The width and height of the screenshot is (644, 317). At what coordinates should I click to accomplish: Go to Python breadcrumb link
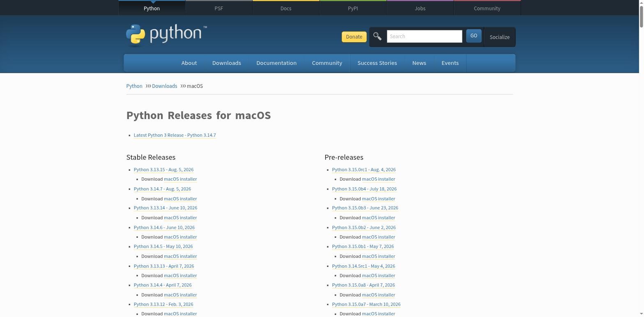click(x=134, y=86)
